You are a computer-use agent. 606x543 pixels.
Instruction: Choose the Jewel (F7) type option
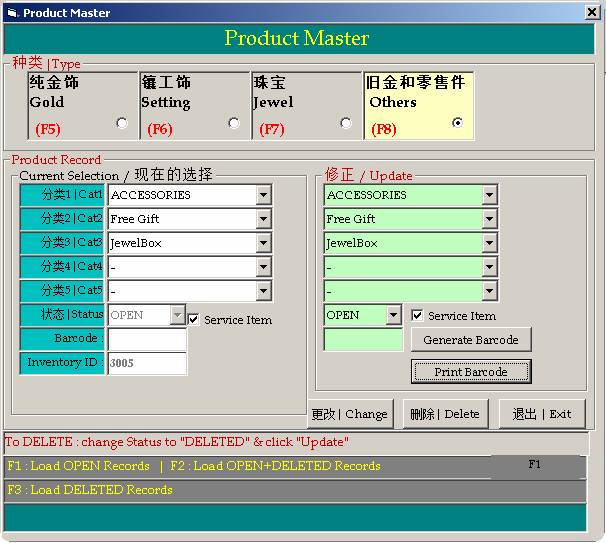point(346,123)
